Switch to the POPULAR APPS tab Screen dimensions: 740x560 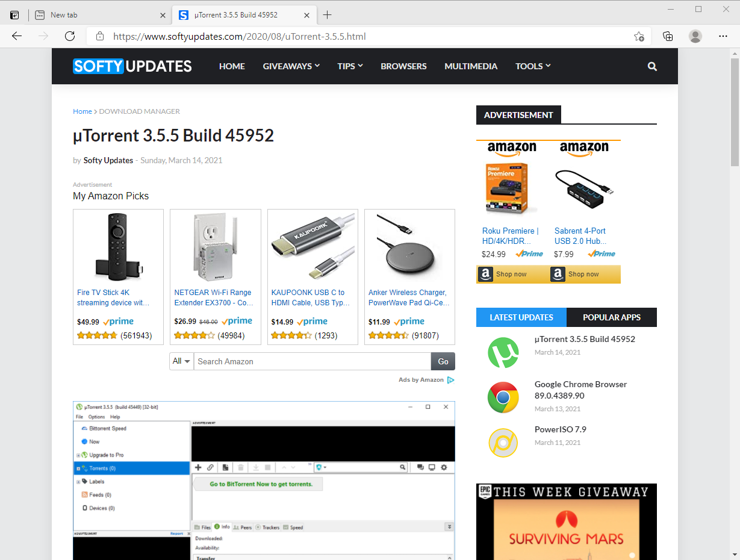click(x=612, y=317)
